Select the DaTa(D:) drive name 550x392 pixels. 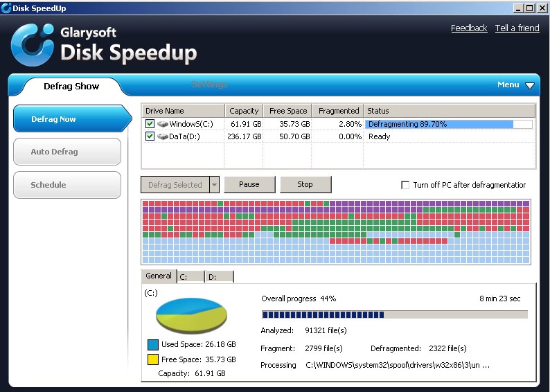[184, 136]
